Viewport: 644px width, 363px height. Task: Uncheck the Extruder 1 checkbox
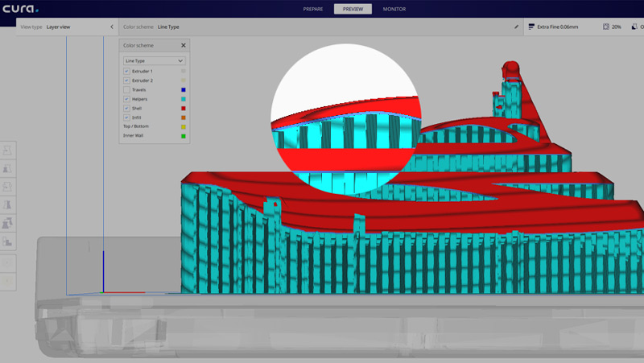point(126,72)
